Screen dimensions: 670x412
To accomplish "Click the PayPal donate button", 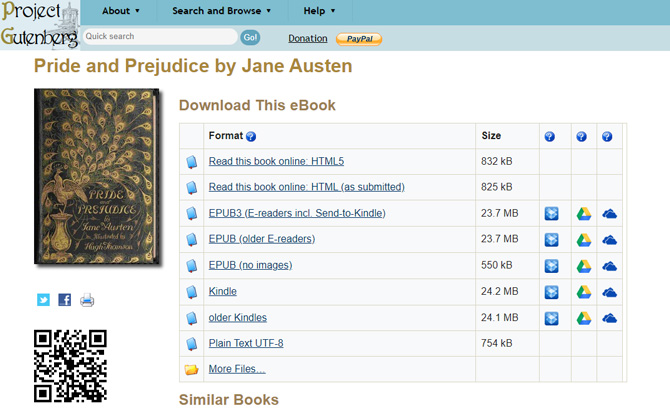I will pos(359,39).
